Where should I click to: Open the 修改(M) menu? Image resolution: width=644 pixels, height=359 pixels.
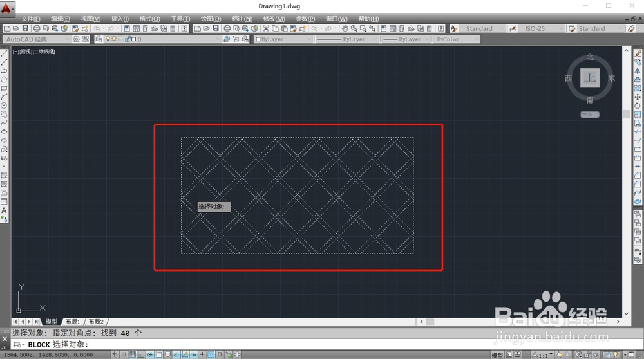[x=274, y=19]
